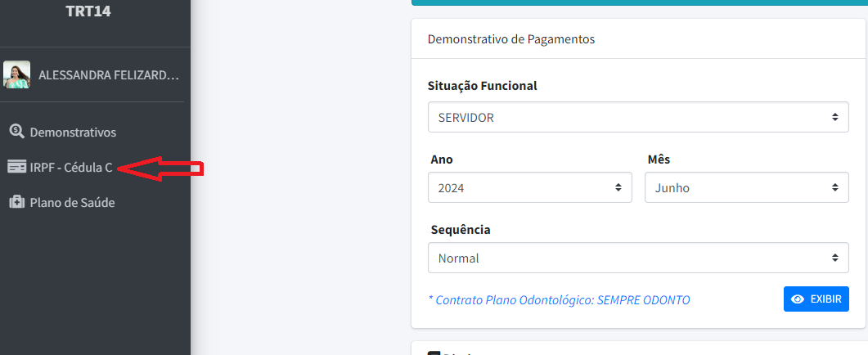
Task: Click the TRT14 sidebar title
Action: coord(88,11)
